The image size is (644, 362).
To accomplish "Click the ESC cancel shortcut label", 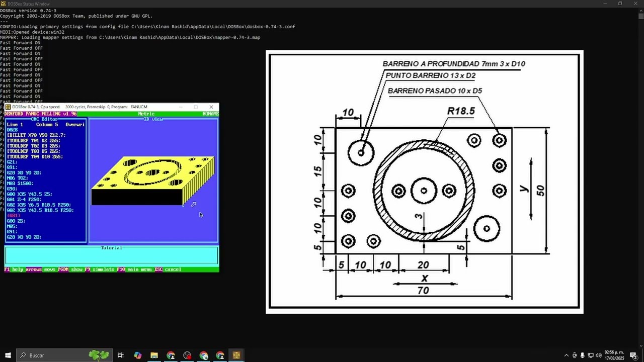I will coord(168,269).
